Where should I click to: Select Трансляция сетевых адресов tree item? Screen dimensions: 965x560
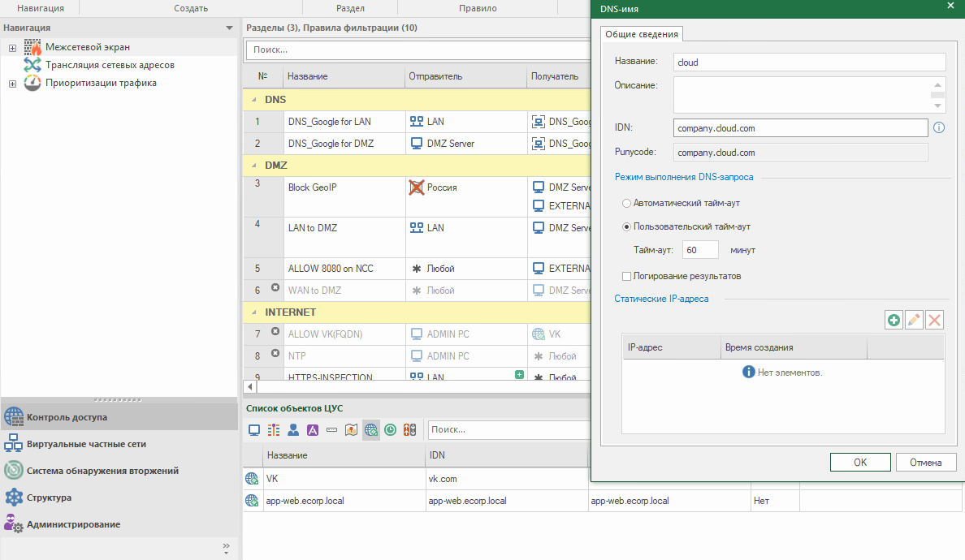[x=110, y=65]
